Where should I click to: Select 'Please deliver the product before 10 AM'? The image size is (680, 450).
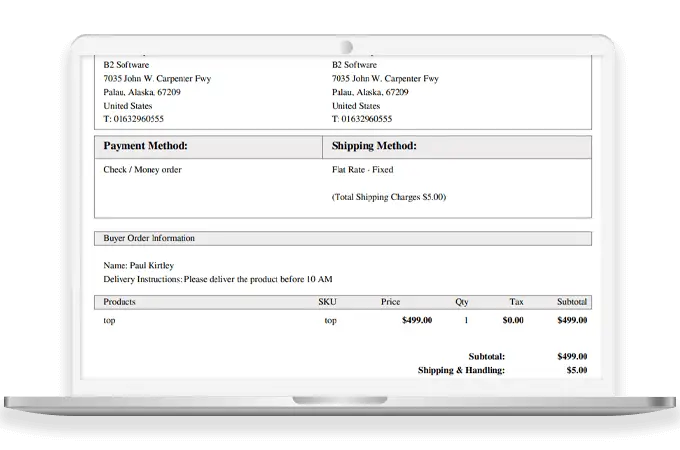[258, 279]
